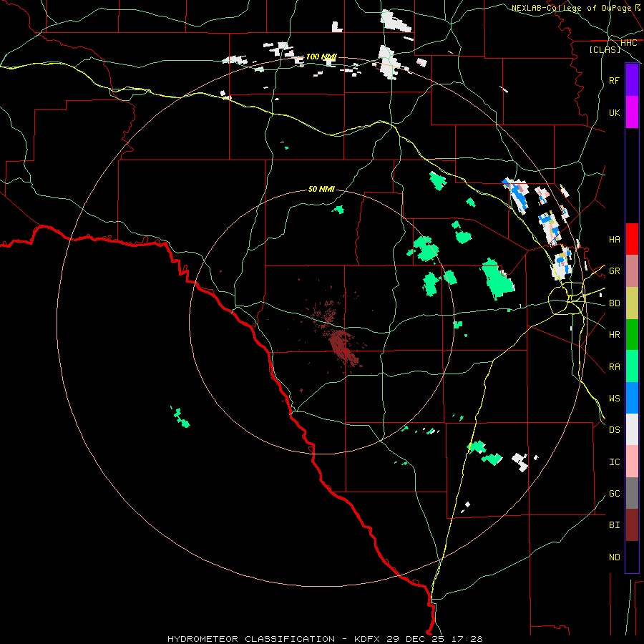Click the 100 NMI range ring label
Viewport: 644px width, 644px height.
point(321,57)
